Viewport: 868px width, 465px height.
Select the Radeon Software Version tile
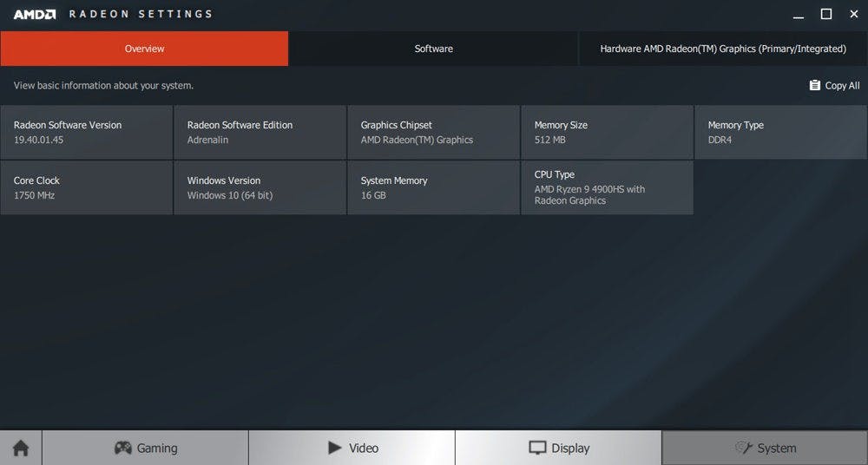click(x=86, y=133)
